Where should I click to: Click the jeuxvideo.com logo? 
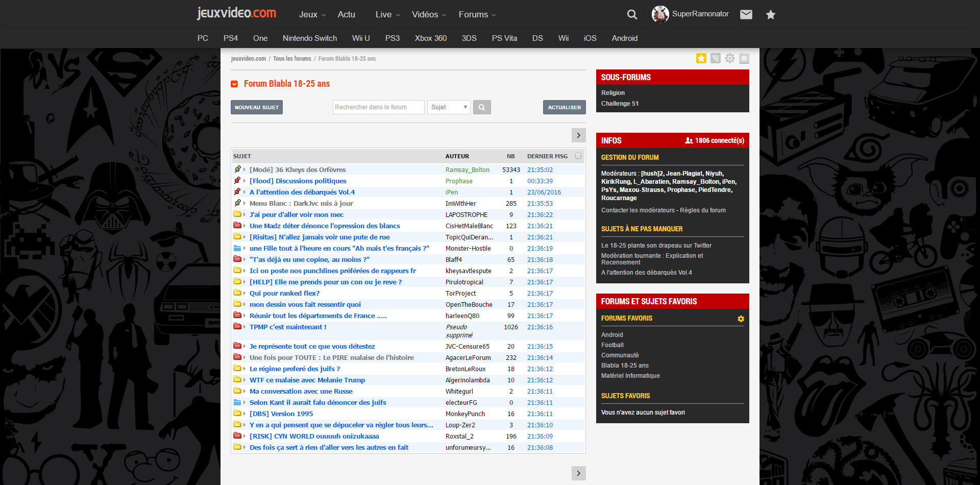pyautogui.click(x=237, y=13)
